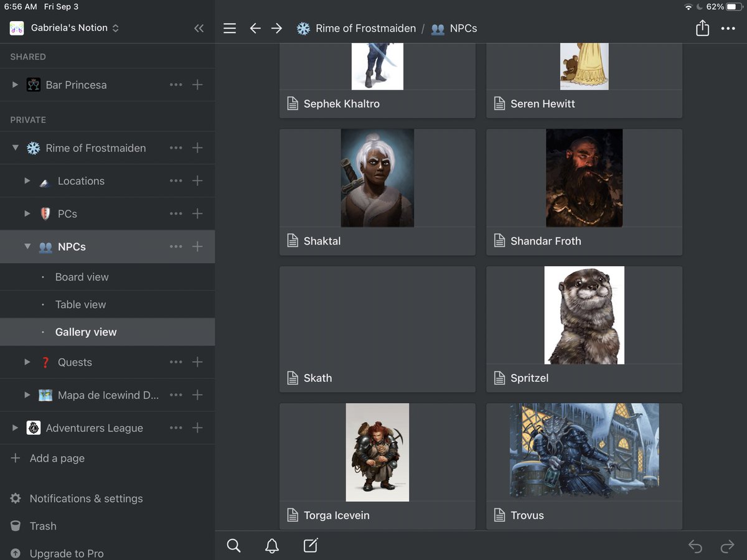Image resolution: width=747 pixels, height=560 pixels.
Task: Add a subpage under Quests
Action: (197, 362)
